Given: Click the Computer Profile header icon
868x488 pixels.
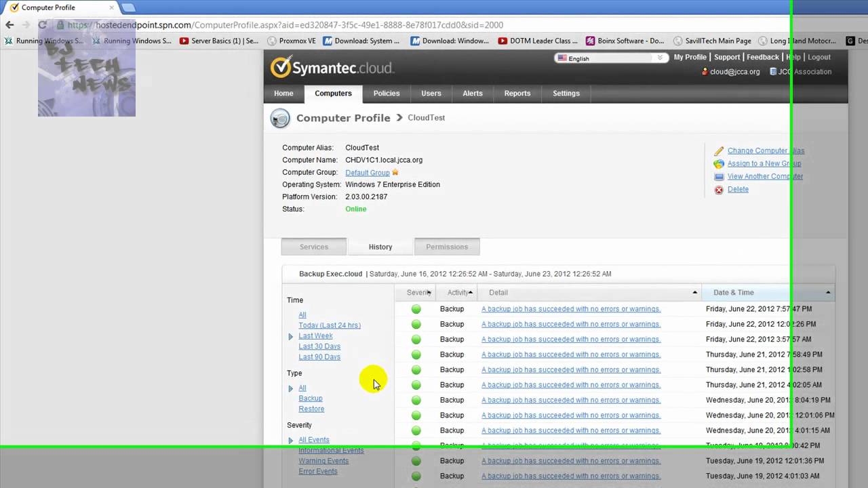Looking at the screenshot, I should (x=280, y=118).
